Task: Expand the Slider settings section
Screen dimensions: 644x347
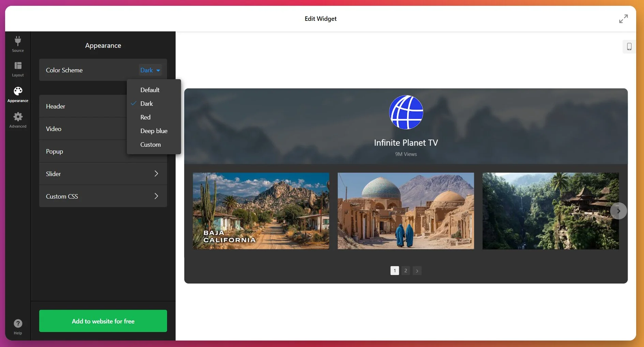Action: tap(103, 174)
